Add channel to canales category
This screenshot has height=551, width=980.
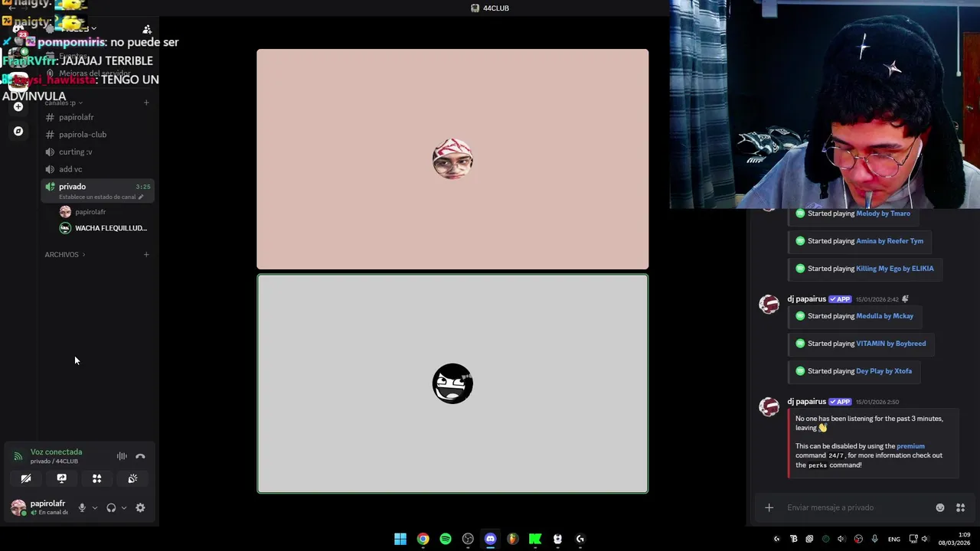pyautogui.click(x=146, y=103)
